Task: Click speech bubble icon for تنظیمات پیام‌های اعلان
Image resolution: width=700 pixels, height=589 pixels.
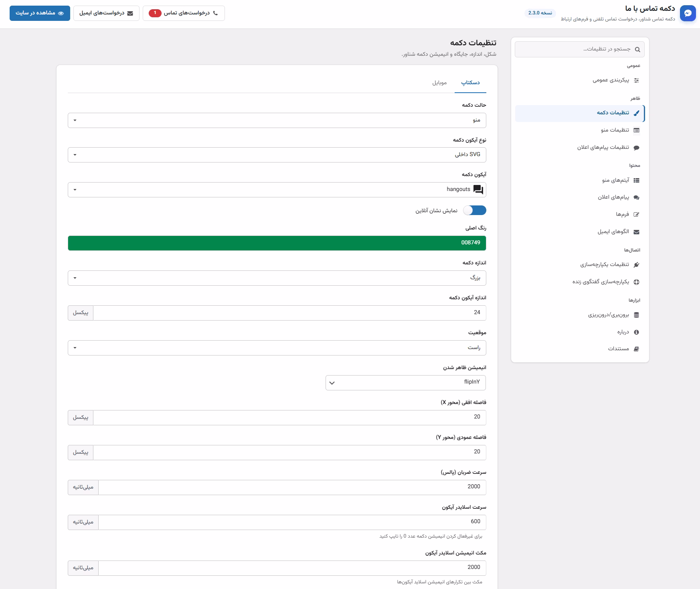Action: pos(636,148)
